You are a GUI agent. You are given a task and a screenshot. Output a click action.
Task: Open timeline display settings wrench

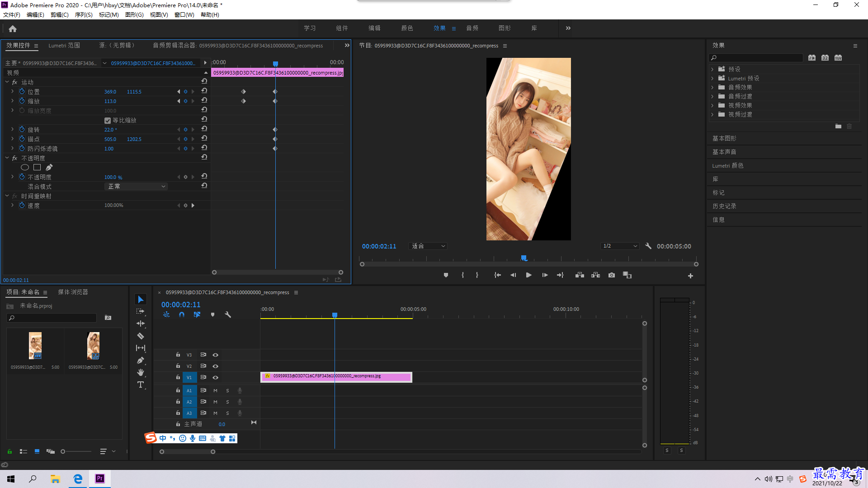[x=228, y=314]
